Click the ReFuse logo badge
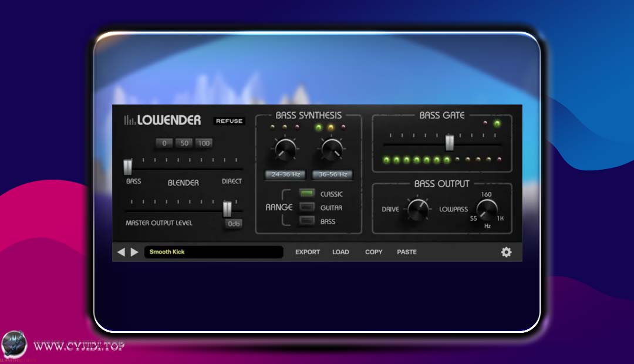634x364 pixels. point(229,121)
